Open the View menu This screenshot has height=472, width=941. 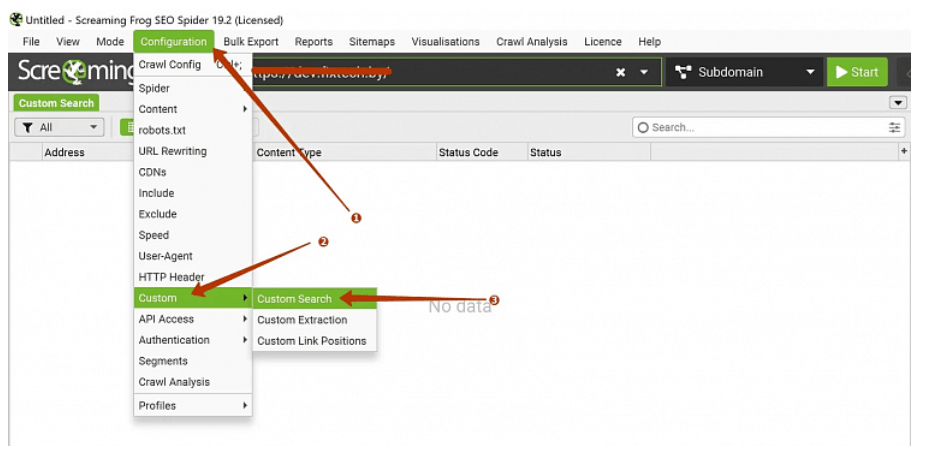click(68, 41)
